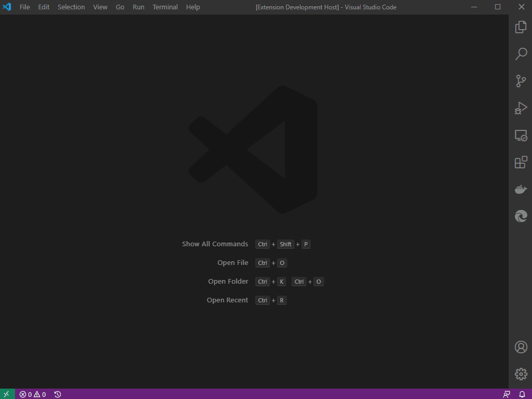Open the Explorer view in activity bar

521,27
